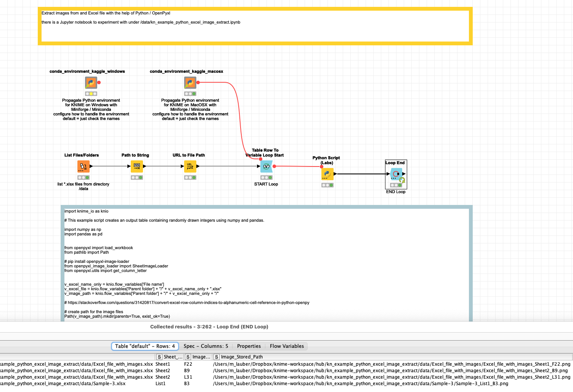This screenshot has height=392, width=573.
Task: Switch to Spec - Columns: 5 tab
Action: click(x=206, y=346)
